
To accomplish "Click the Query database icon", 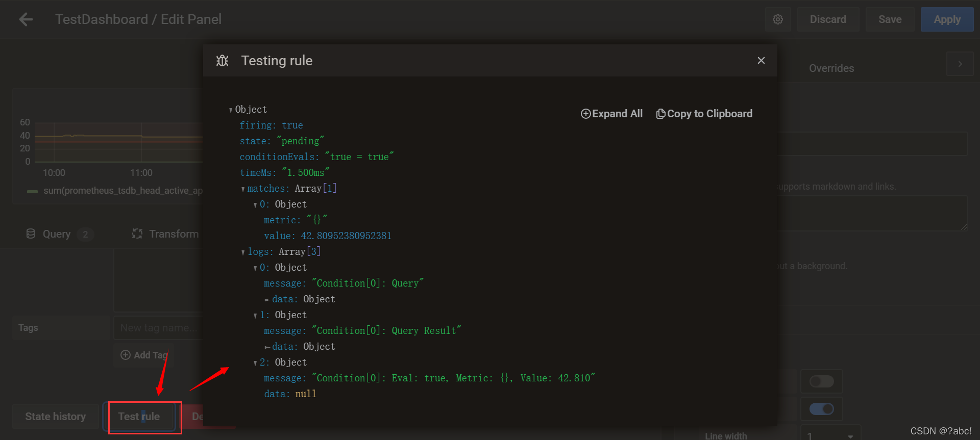I will 31,234.
